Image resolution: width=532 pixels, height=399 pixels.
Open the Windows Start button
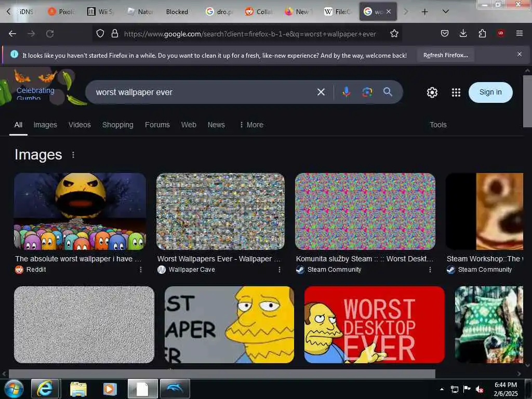click(x=14, y=389)
